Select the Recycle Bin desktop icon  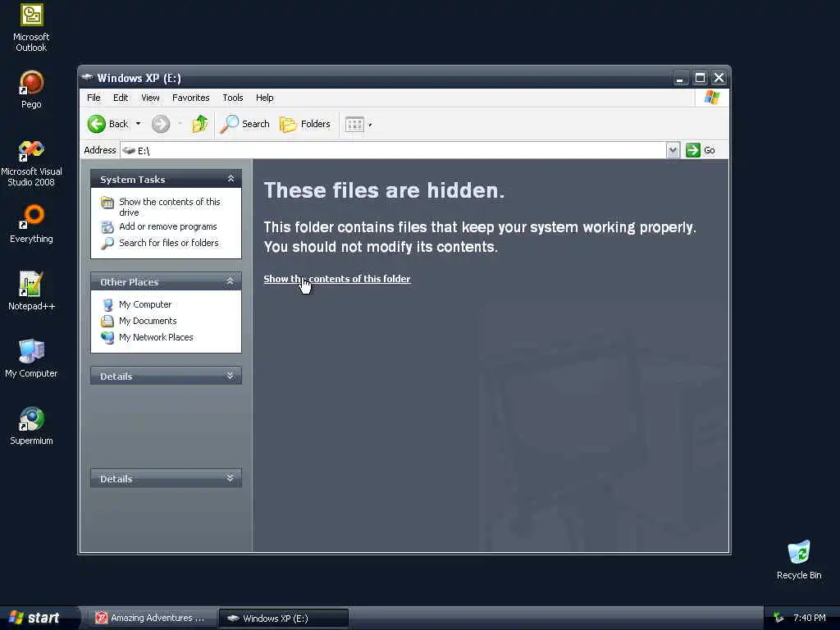click(x=799, y=559)
